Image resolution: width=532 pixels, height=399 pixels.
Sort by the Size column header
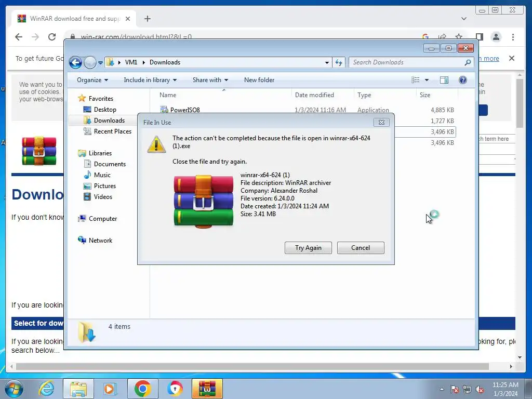pos(425,95)
